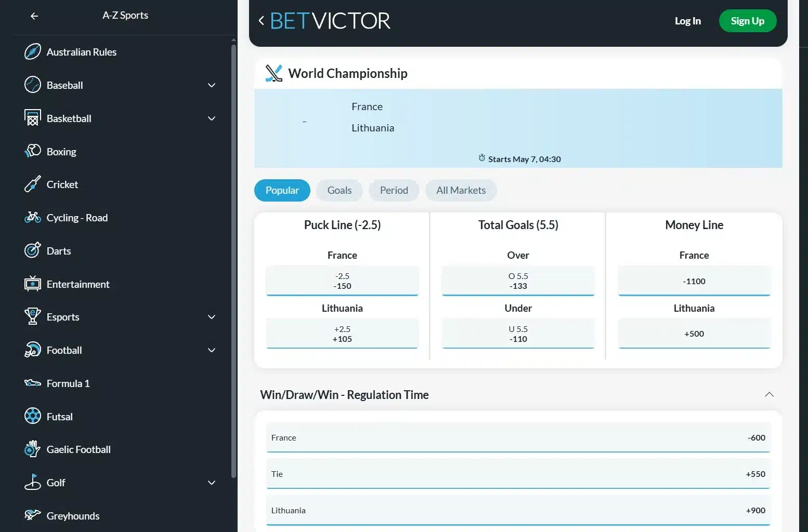Expand the Baseball submenu chevron
The width and height of the screenshot is (808, 532).
point(212,85)
